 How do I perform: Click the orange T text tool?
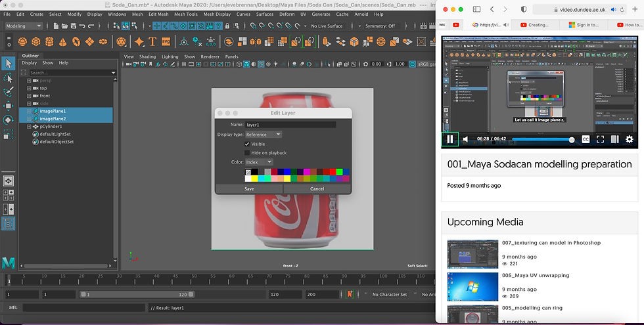152,42
